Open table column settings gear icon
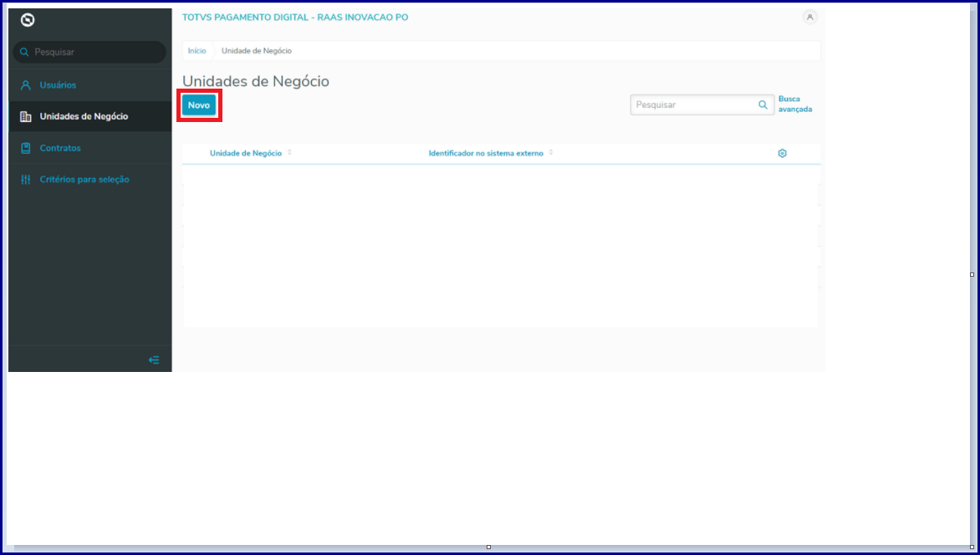This screenshot has width=980, height=555. [782, 153]
